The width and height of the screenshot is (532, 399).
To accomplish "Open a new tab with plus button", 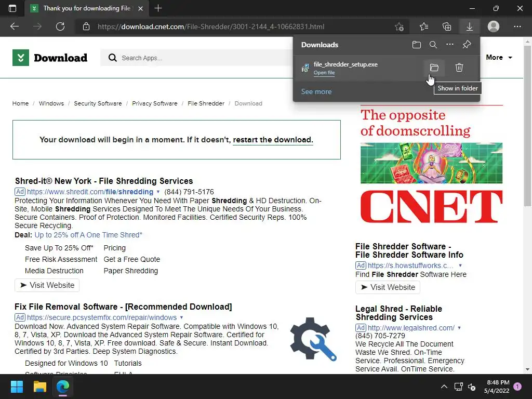I will coord(158,8).
